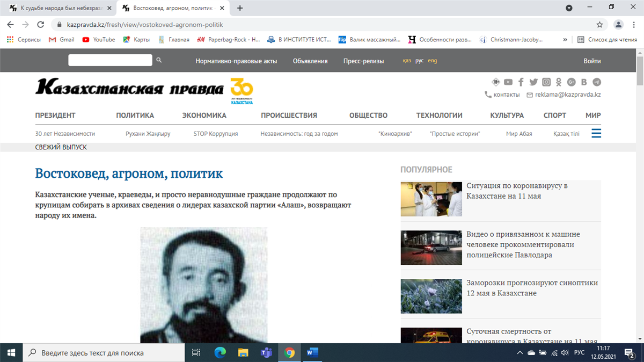The image size is (644, 362).
Task: Select рус language option
Action: click(419, 61)
